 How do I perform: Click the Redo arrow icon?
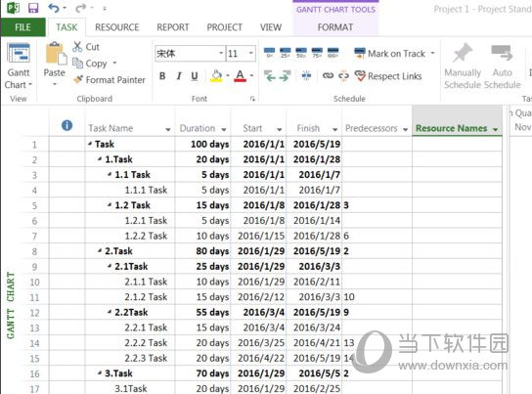80,8
